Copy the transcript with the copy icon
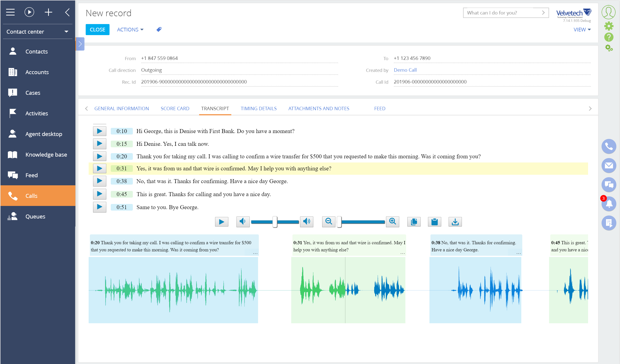Viewport: 620px width, 364px height. point(414,222)
